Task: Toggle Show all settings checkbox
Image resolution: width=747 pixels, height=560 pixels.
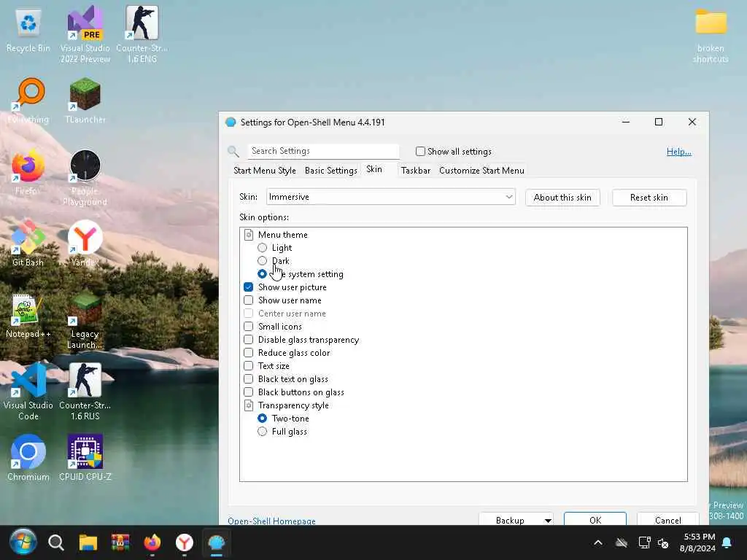Action: click(x=420, y=152)
